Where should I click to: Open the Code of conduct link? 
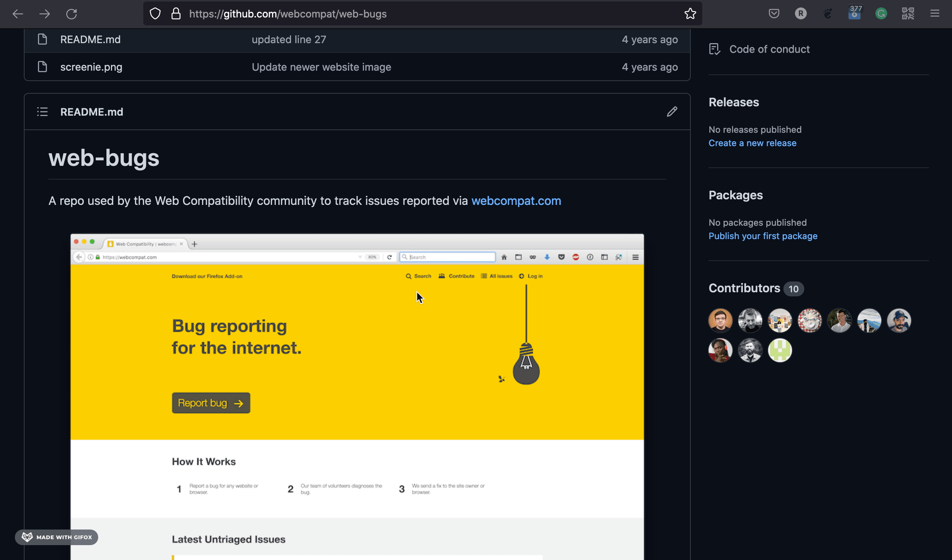pos(769,49)
